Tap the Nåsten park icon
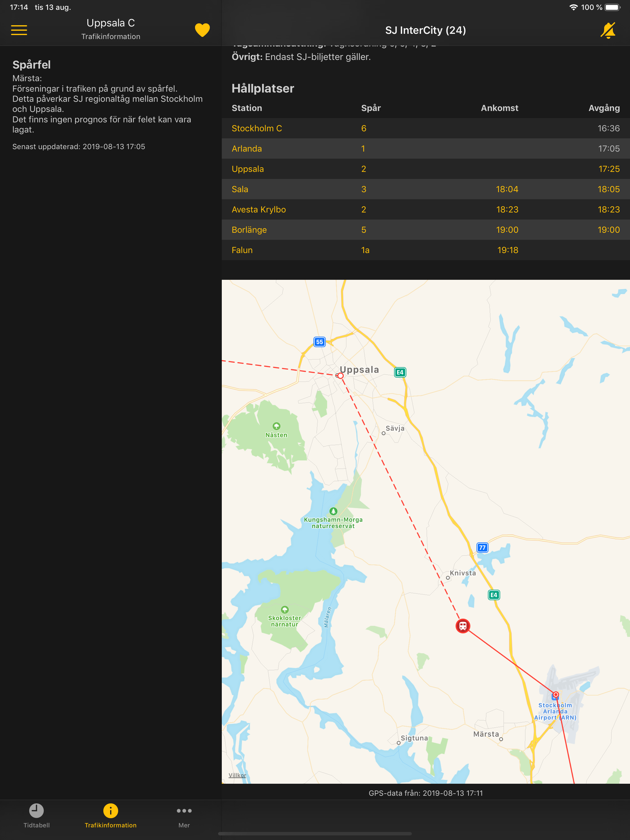Screen dimensions: 630x840 click(276, 426)
